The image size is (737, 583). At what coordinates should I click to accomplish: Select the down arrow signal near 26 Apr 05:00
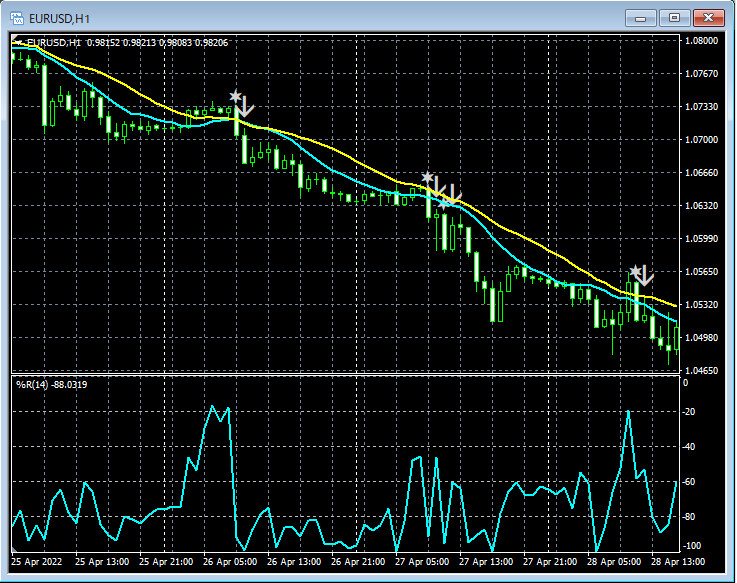point(246,104)
